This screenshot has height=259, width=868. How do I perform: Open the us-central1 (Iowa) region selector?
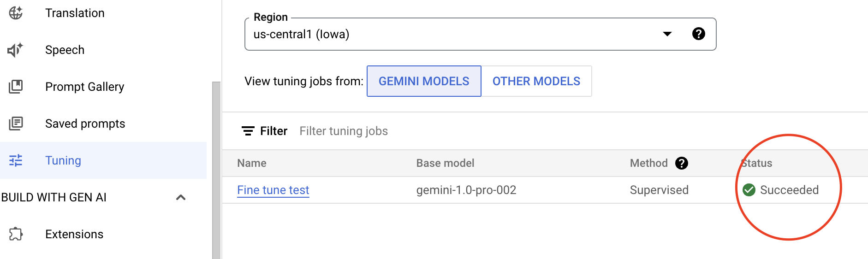coord(480,34)
